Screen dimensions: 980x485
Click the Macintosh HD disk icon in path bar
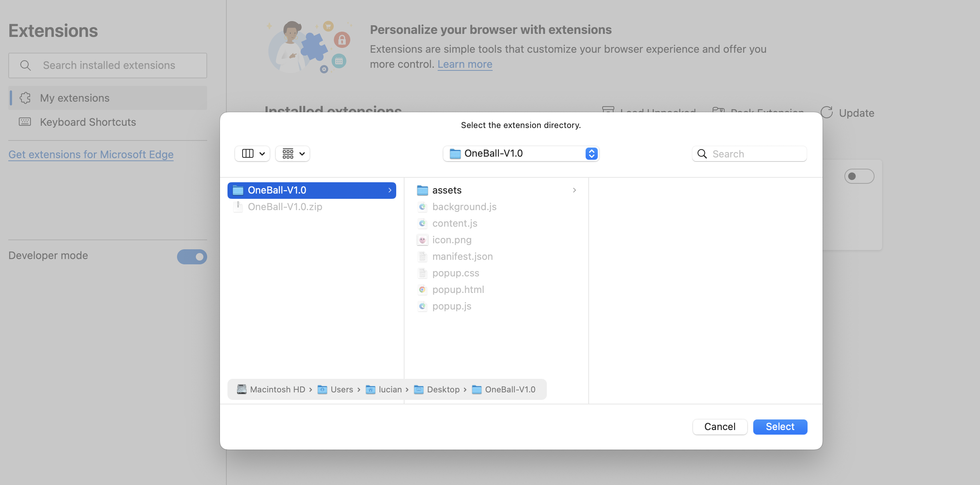(x=241, y=389)
